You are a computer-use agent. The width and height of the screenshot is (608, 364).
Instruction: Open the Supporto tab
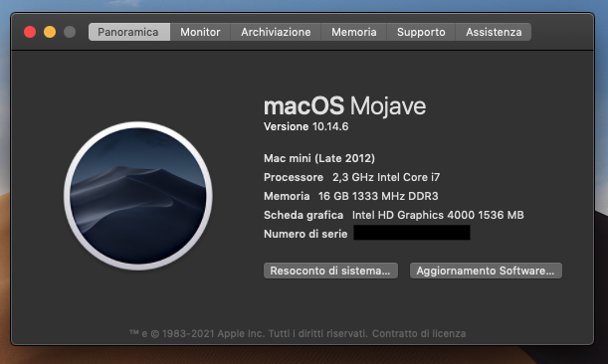421,32
